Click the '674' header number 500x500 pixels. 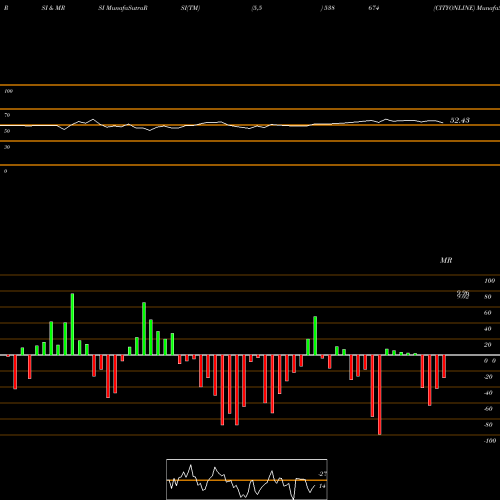tap(374, 8)
